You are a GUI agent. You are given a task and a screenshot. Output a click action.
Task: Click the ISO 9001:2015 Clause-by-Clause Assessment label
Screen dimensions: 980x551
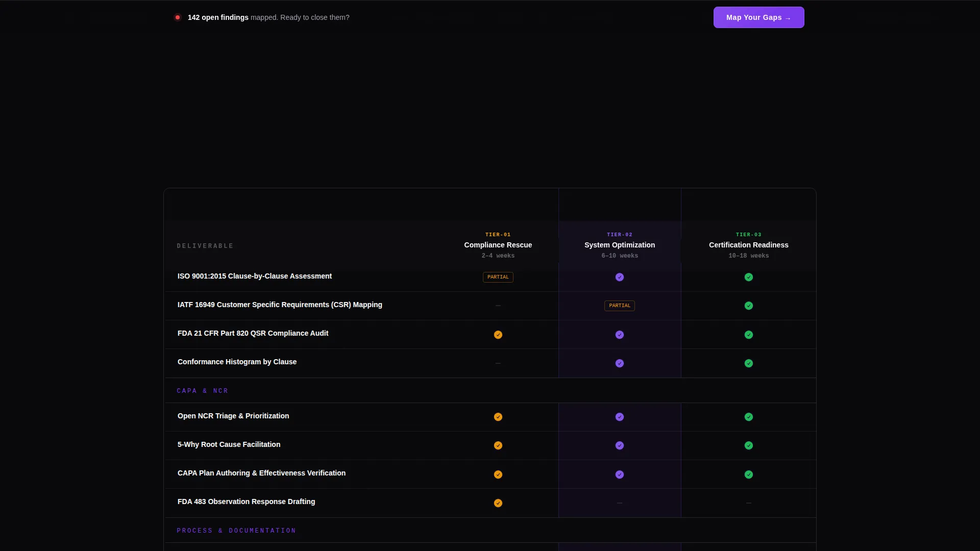click(255, 276)
